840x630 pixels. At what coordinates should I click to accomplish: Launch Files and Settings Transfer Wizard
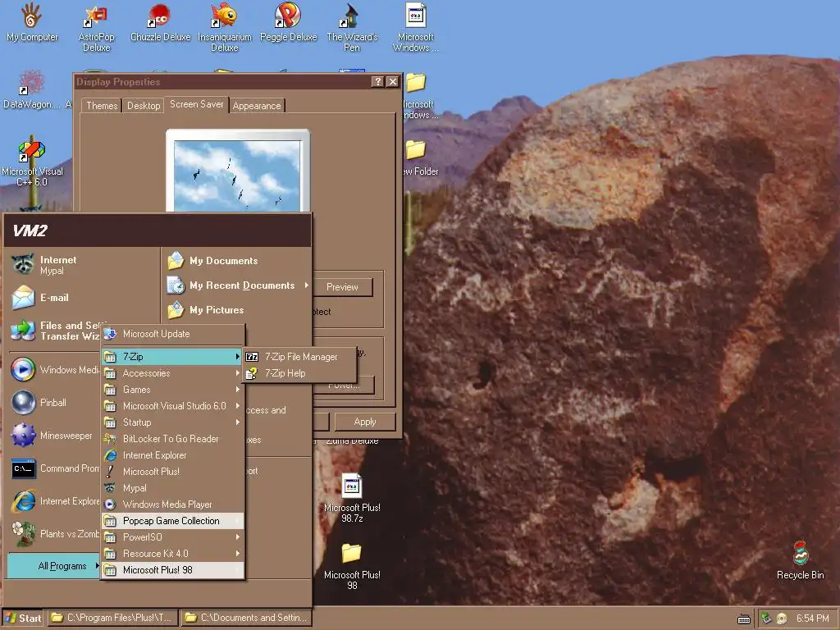[x=57, y=331]
